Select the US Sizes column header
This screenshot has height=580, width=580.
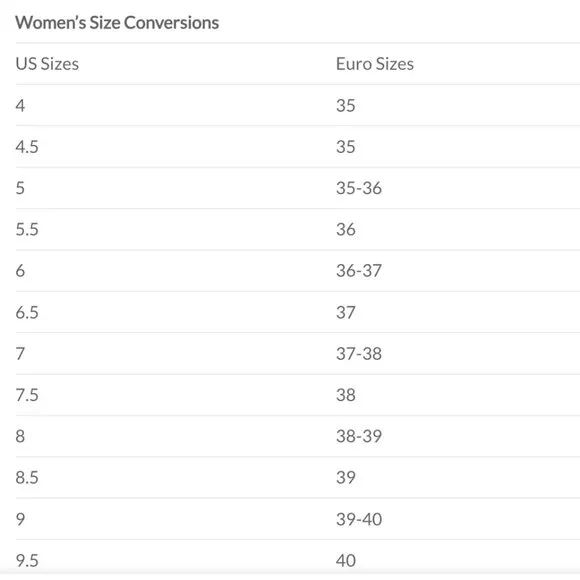[47, 64]
